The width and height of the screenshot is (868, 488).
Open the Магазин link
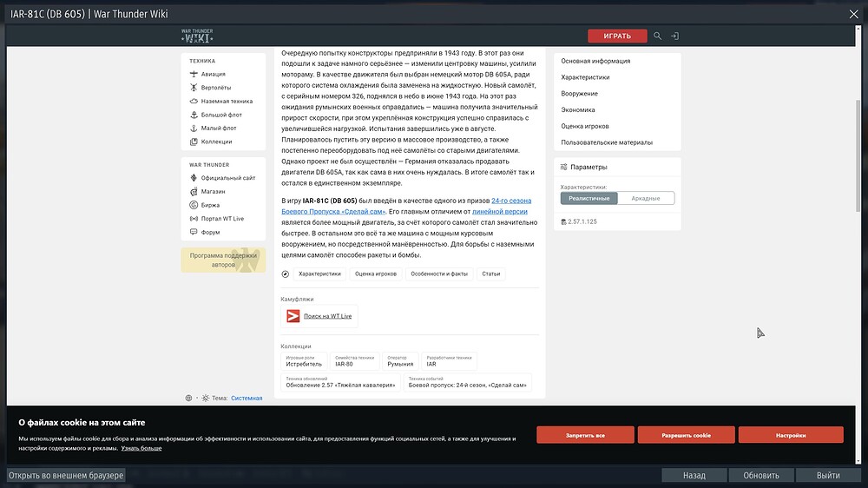214,192
